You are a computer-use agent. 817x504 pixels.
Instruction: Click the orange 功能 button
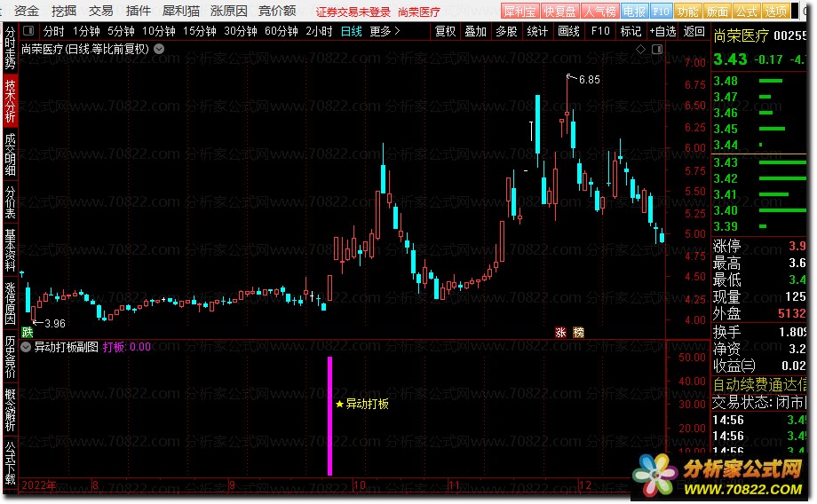coord(687,11)
